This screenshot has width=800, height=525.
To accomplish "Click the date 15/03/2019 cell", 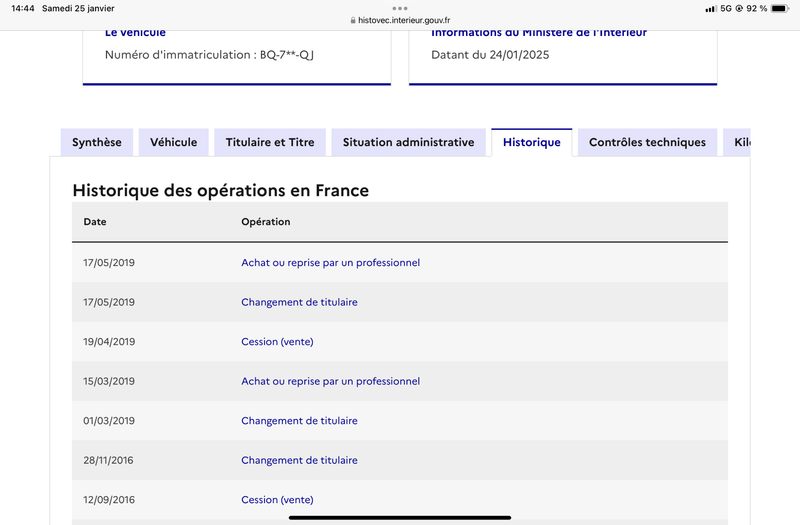I will point(109,381).
